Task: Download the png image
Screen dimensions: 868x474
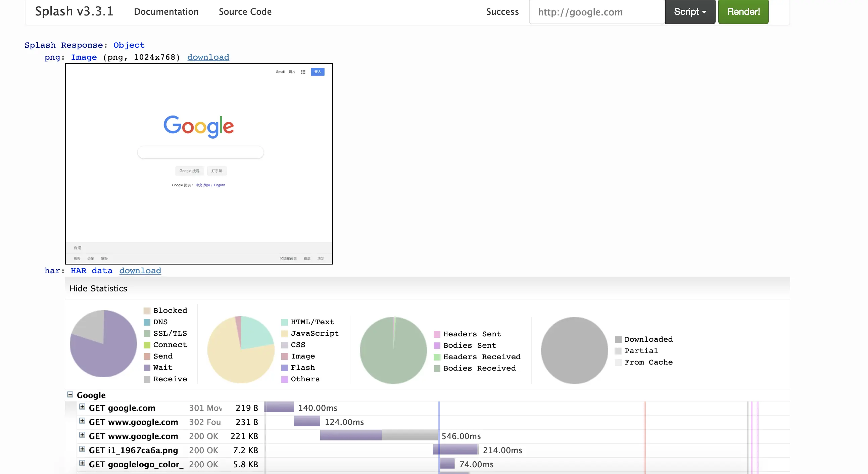Action: click(208, 57)
